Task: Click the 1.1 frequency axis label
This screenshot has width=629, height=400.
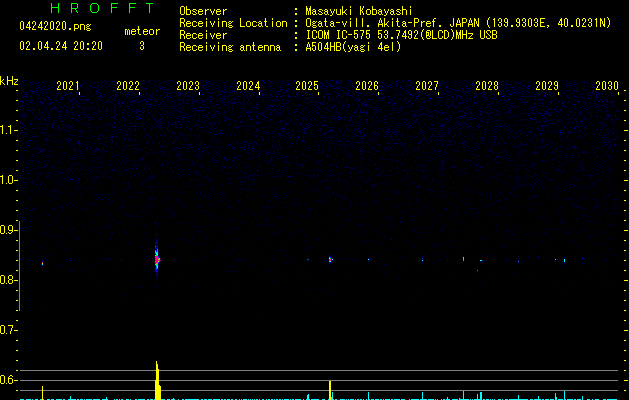Action: coord(8,130)
